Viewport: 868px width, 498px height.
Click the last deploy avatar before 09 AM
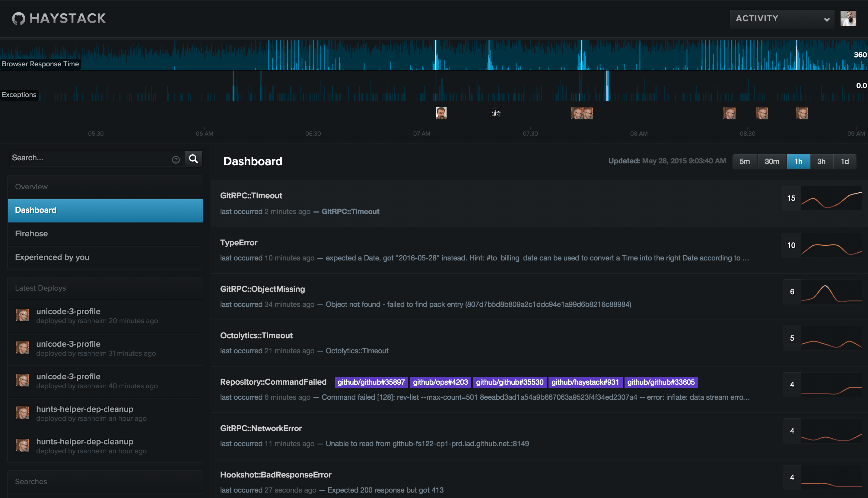802,113
